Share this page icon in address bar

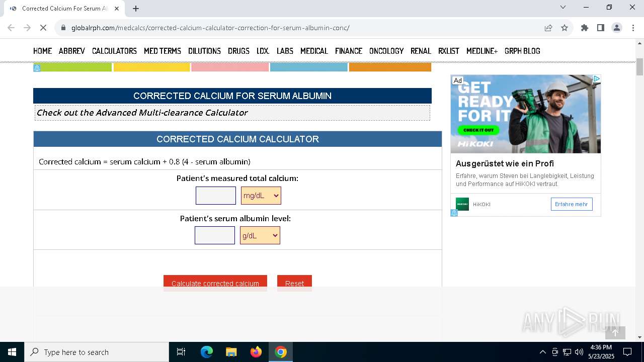tap(548, 28)
